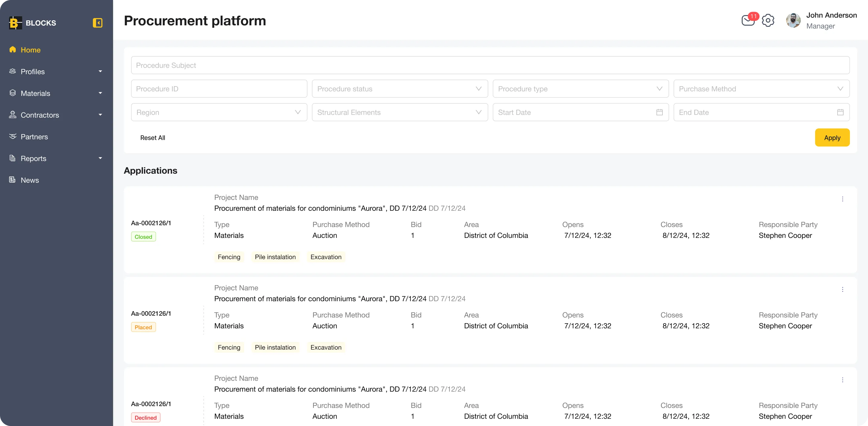Open the News menu item
This screenshot has width=868, height=426.
30,180
